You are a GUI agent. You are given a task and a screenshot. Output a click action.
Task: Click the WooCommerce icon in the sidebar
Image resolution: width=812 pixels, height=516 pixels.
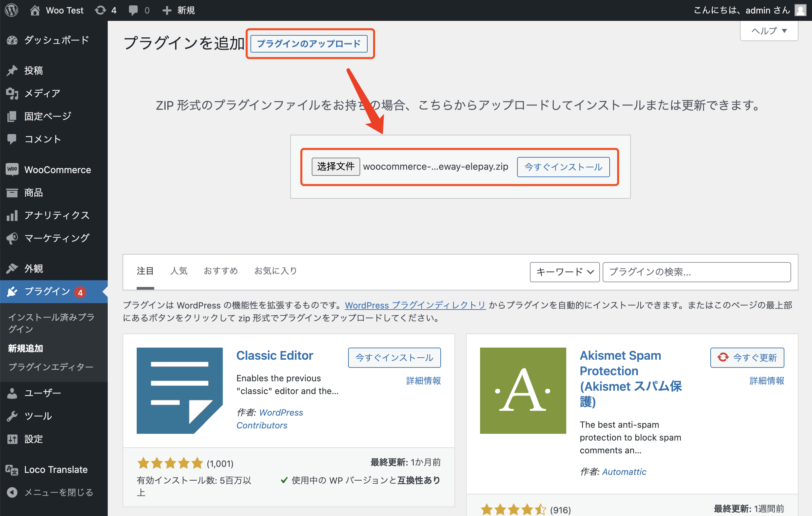coord(12,169)
